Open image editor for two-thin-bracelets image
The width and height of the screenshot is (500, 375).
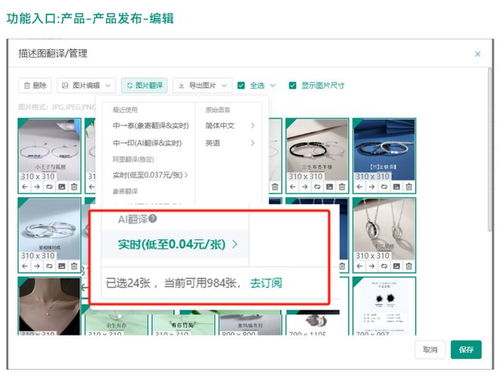[x=62, y=187]
